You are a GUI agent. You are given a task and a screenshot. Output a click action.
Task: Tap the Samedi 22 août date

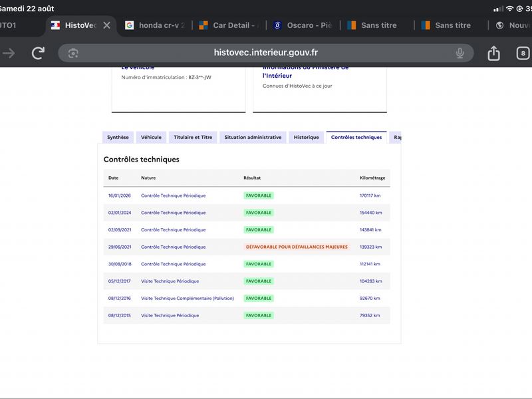27,9
